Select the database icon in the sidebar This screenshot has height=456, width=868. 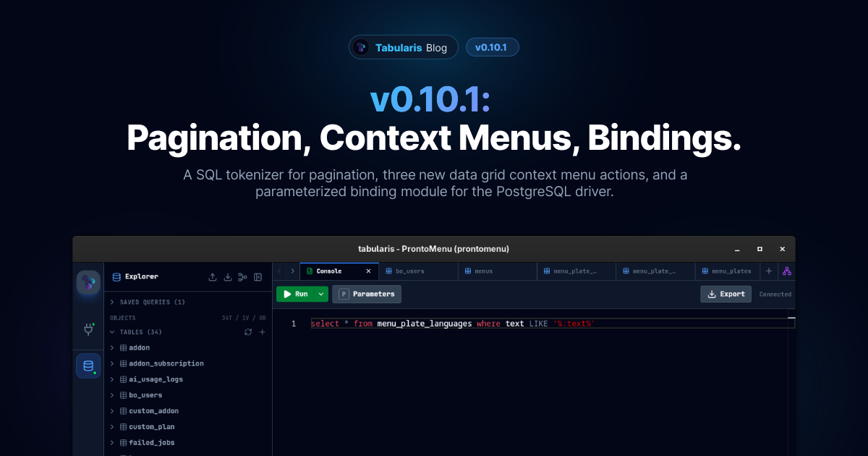tap(88, 366)
